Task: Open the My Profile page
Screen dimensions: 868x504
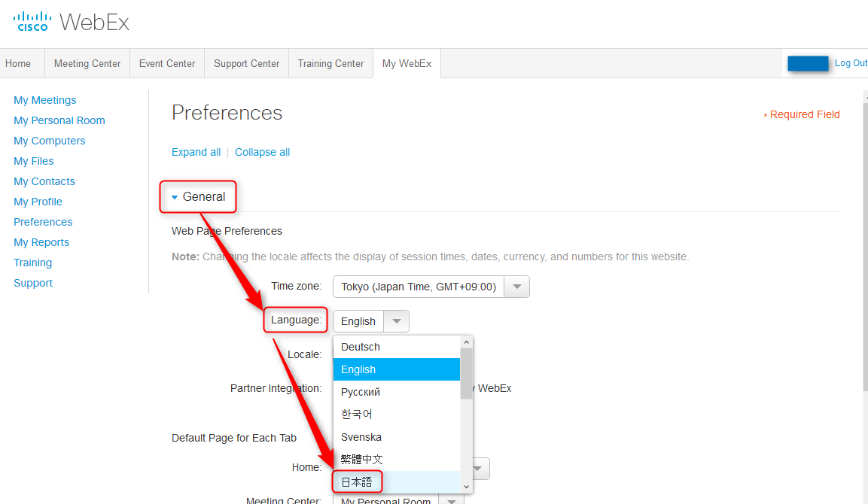Action: click(x=38, y=202)
